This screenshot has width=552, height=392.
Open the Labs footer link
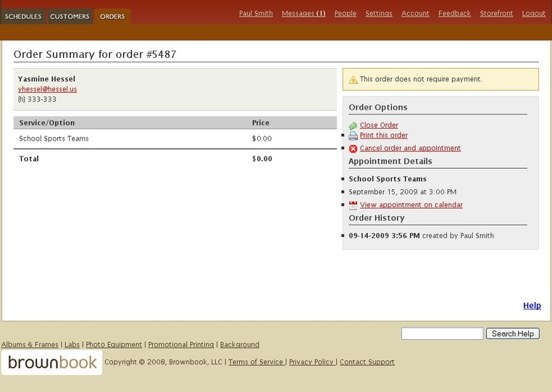tap(72, 344)
